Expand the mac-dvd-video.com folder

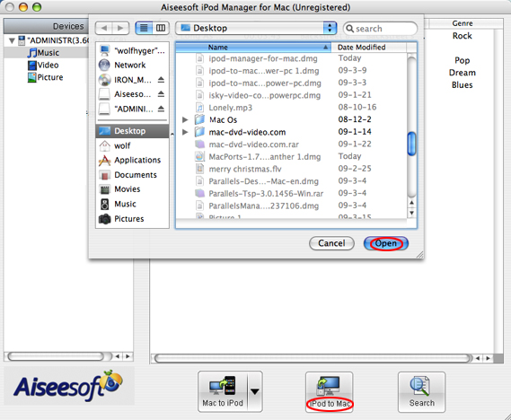[x=185, y=132]
